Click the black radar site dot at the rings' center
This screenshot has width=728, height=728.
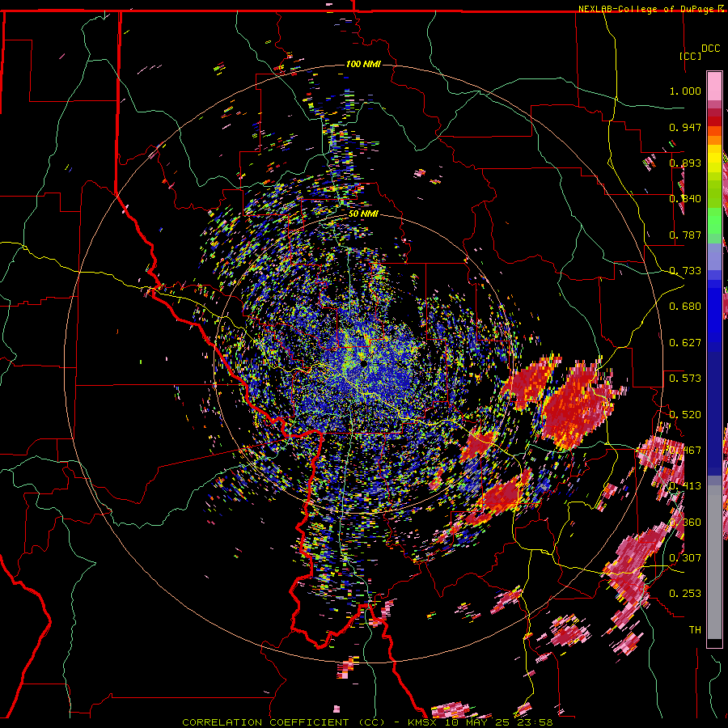coord(363,363)
